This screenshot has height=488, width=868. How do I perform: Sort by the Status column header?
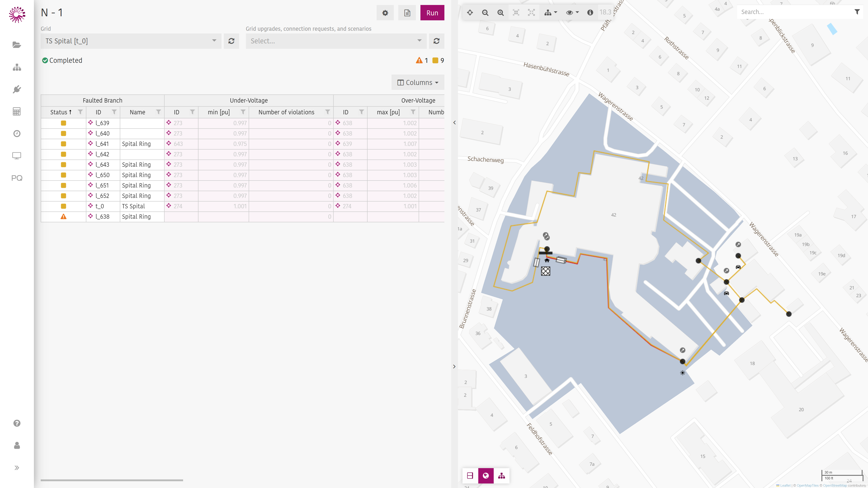61,112
